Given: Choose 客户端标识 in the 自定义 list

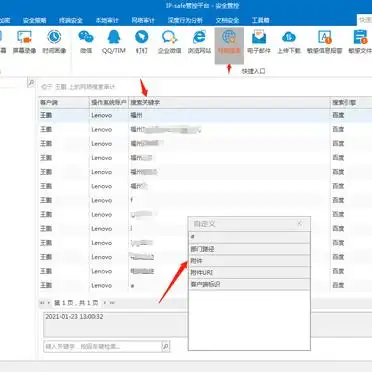Looking at the screenshot, I should pos(249,284).
